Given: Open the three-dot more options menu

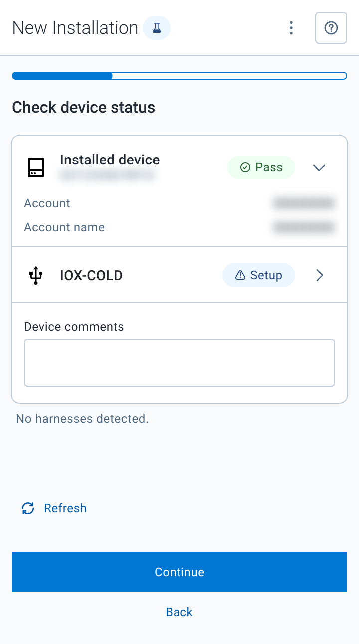Looking at the screenshot, I should (x=291, y=28).
